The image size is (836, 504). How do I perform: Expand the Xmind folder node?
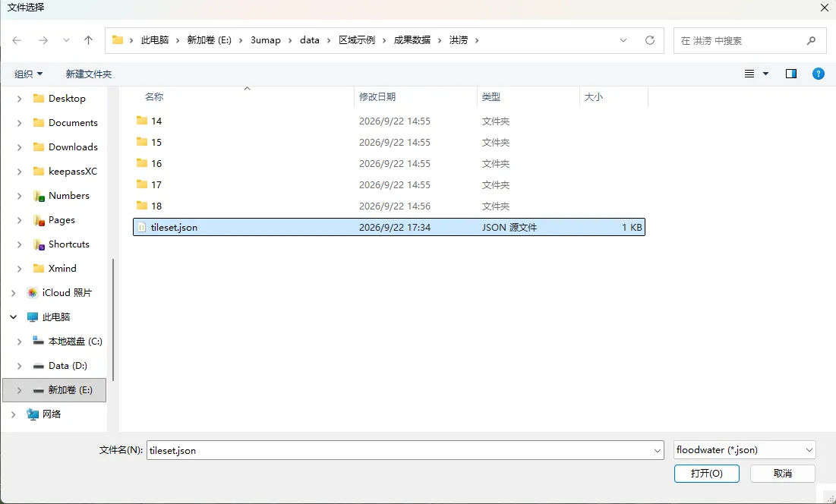(19, 269)
